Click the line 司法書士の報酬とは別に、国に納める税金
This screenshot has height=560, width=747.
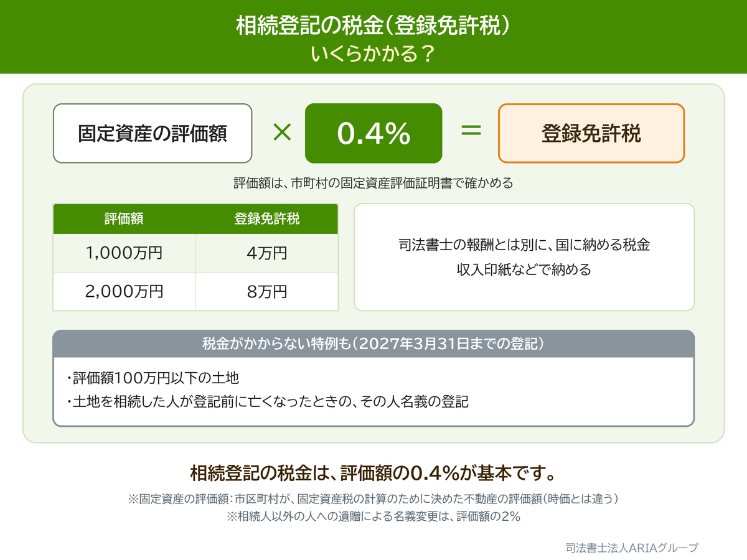[x=524, y=245]
